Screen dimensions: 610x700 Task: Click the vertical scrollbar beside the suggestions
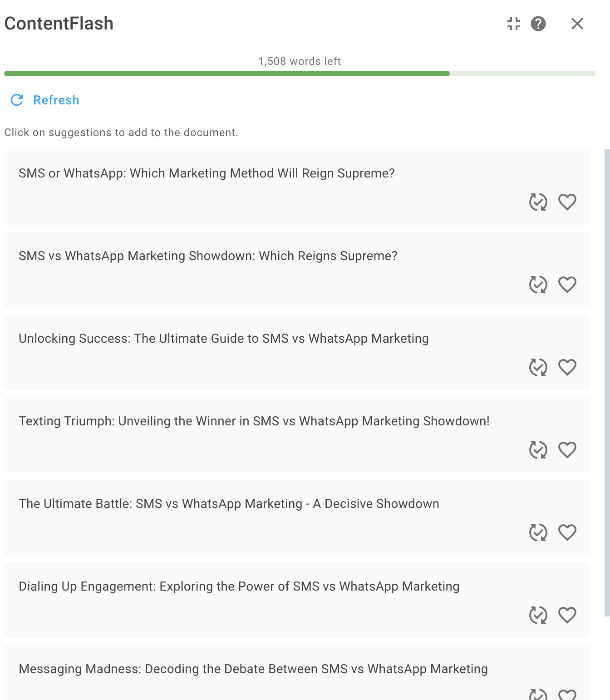(607, 383)
